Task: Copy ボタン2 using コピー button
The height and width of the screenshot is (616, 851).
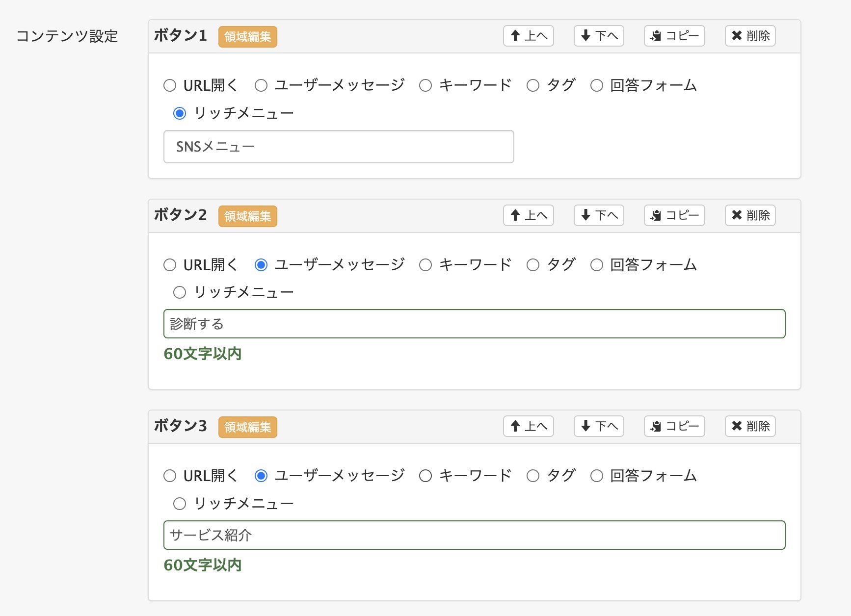Action: [674, 215]
